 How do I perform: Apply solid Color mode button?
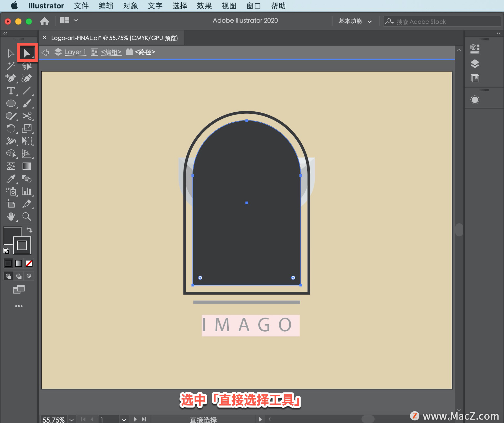click(8, 263)
